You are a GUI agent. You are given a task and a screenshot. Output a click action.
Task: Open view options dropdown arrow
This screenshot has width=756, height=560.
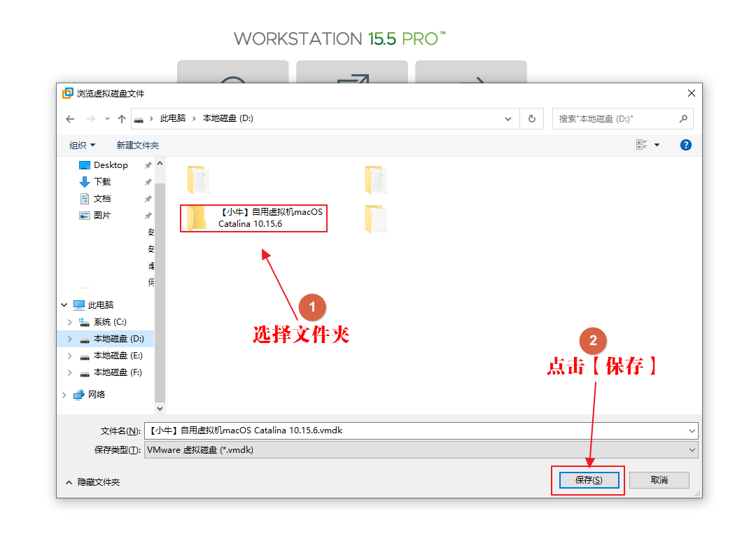tap(657, 145)
